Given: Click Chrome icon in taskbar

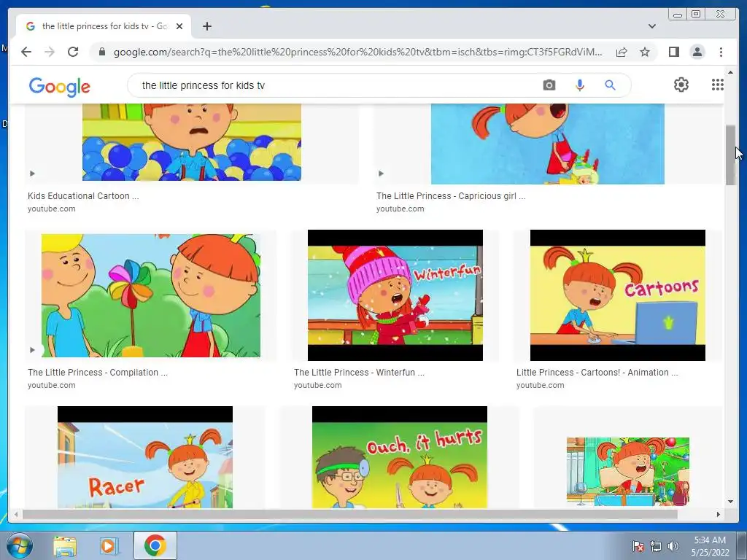Looking at the screenshot, I should click(155, 545).
